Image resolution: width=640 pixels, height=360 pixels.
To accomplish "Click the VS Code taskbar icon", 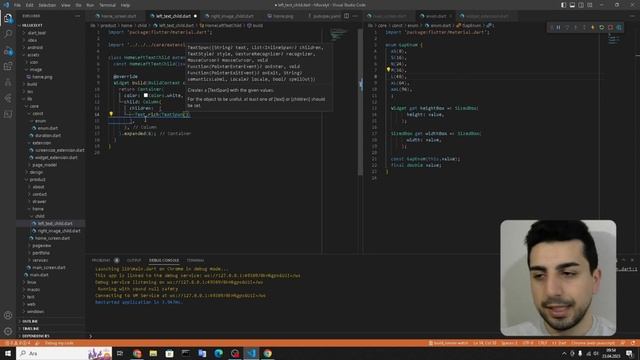I will [x=251, y=353].
